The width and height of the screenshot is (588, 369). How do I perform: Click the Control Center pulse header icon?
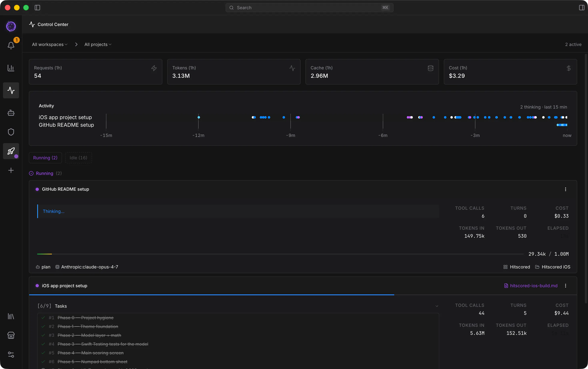coord(32,24)
